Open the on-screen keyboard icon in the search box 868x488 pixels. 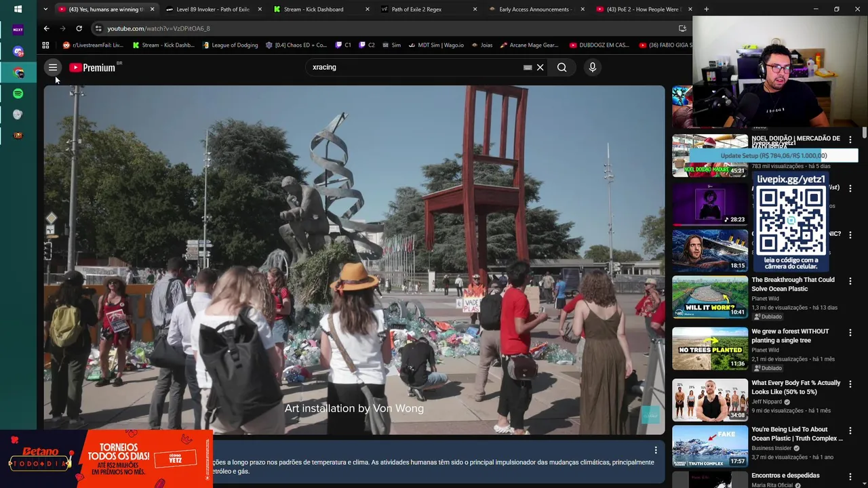click(528, 67)
